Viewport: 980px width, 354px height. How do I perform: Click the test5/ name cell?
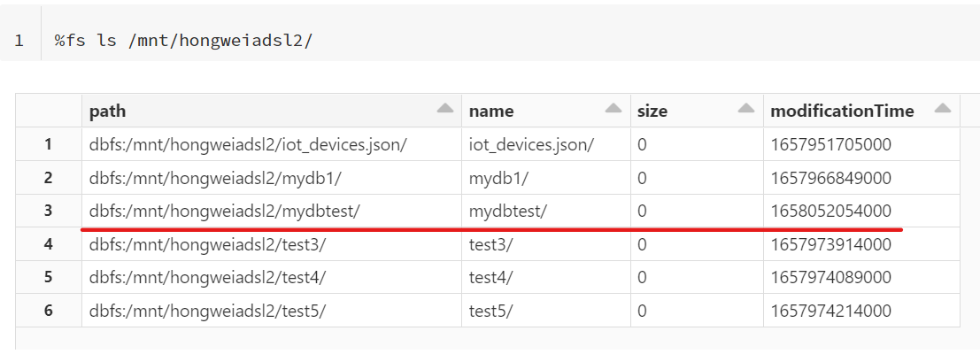(545, 310)
